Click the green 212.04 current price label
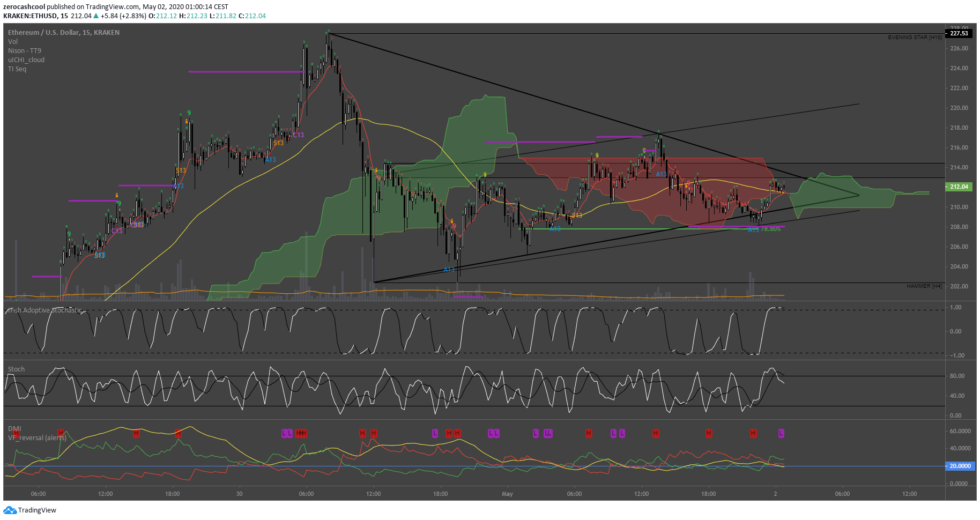Image resolution: width=980 pixels, height=520 pixels. (x=959, y=187)
